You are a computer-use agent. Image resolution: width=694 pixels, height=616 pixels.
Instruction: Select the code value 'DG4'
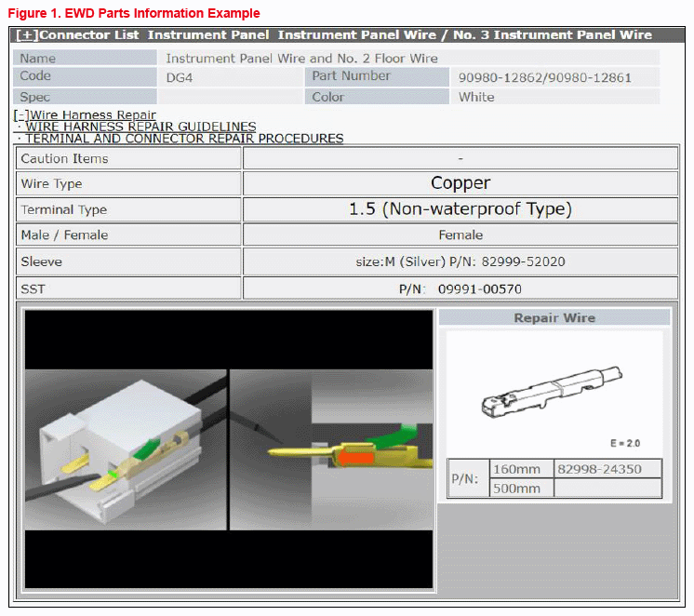[x=180, y=78]
